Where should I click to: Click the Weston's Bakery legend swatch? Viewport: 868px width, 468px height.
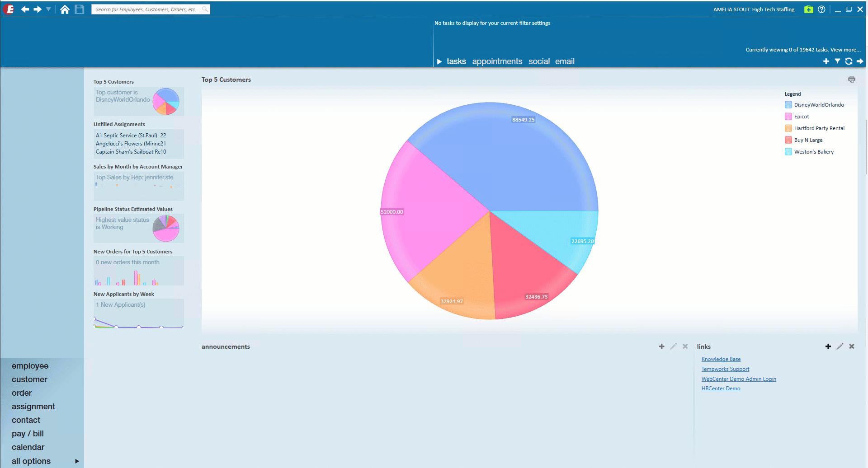tap(788, 152)
